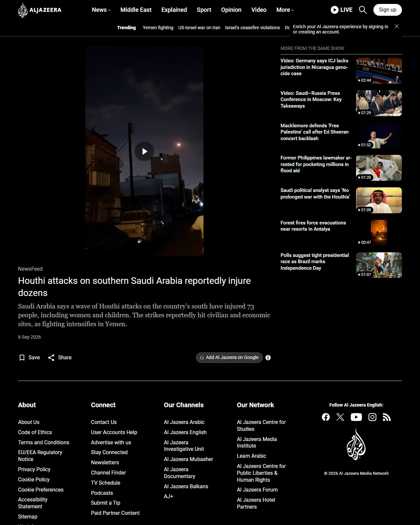Expand the More dropdown menu
The image size is (420, 525).
pyautogui.click(x=285, y=10)
